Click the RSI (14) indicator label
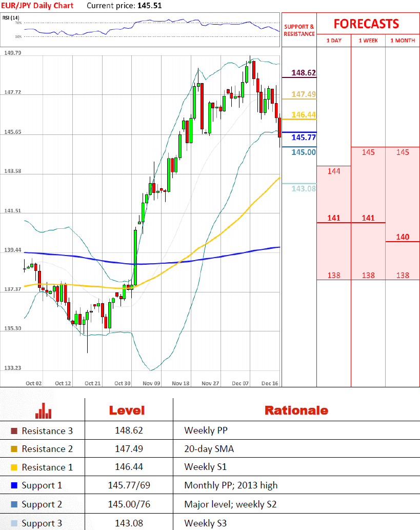420x530 pixels. (x=11, y=17)
